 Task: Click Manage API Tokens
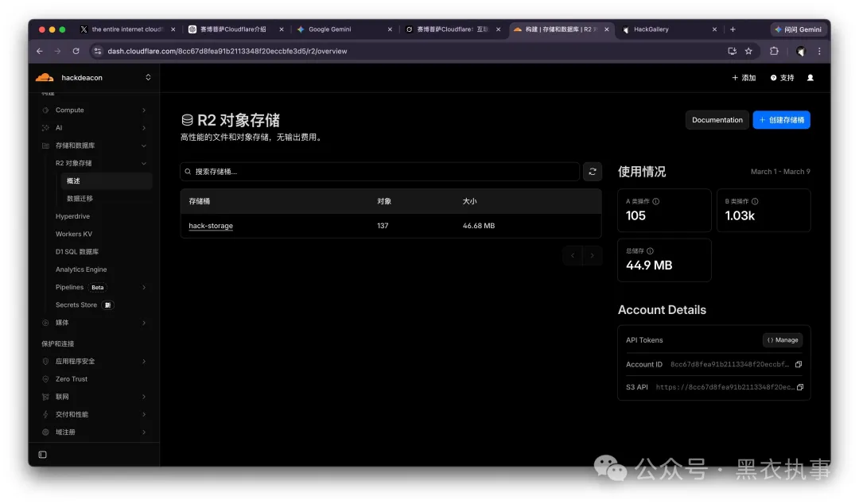783,340
